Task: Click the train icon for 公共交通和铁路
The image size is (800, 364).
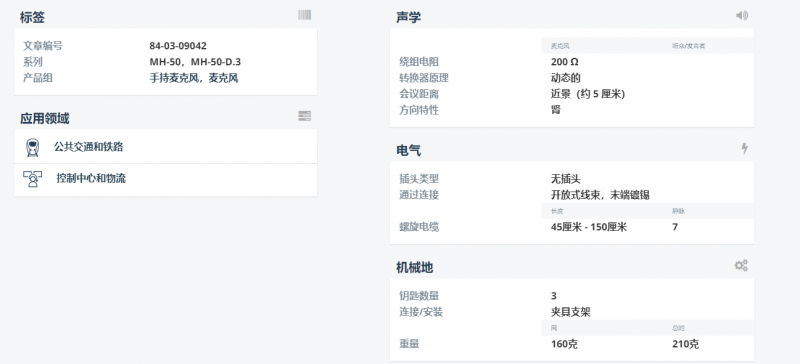Action: click(x=32, y=147)
